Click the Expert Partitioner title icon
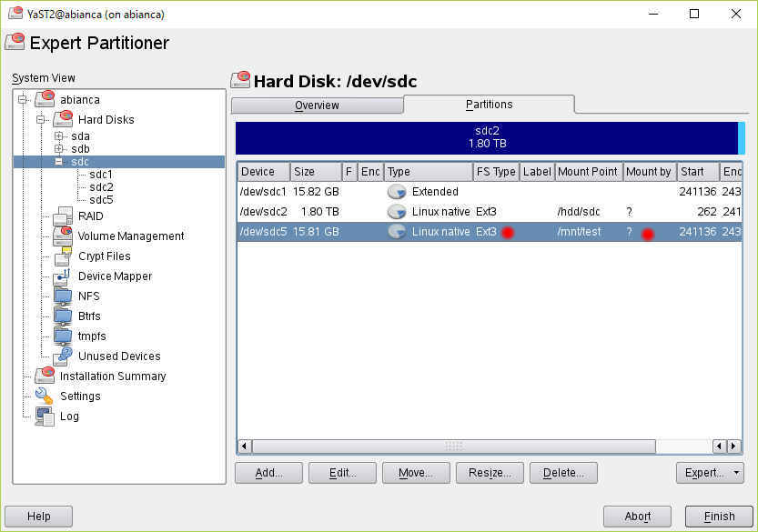The width and height of the screenshot is (758, 532). 15,42
